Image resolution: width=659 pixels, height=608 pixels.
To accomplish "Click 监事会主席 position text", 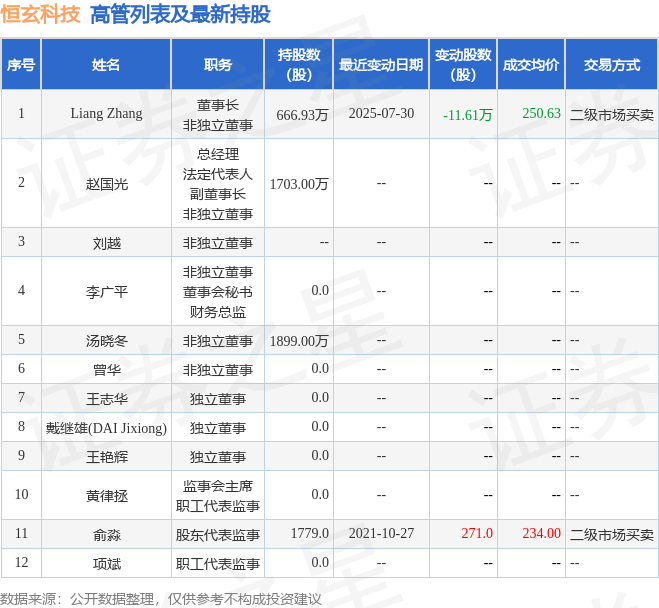I will coord(218,486).
